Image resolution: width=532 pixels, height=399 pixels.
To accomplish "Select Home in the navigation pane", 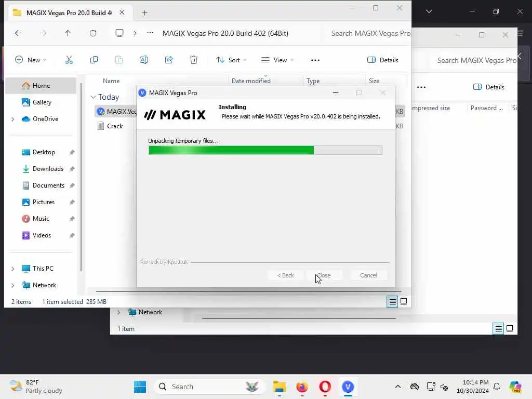I will point(41,86).
